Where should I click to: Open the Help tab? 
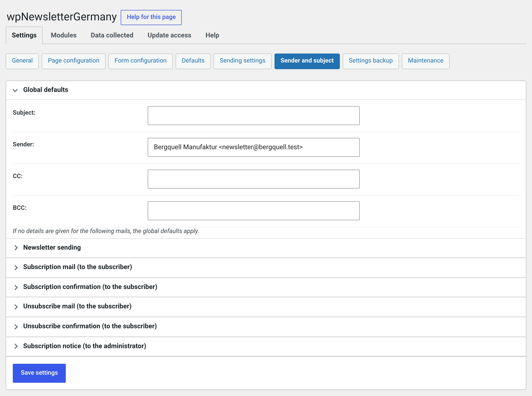212,35
